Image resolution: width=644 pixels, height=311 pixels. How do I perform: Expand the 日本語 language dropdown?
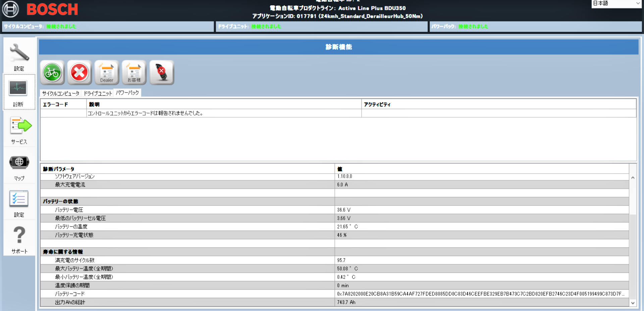pyautogui.click(x=616, y=4)
